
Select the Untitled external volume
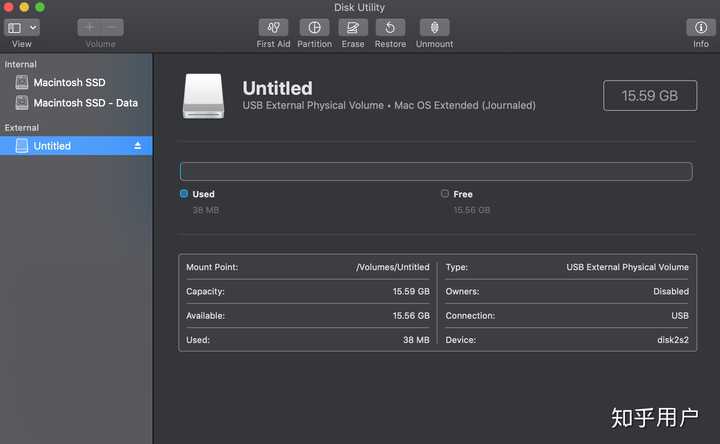[x=76, y=146]
